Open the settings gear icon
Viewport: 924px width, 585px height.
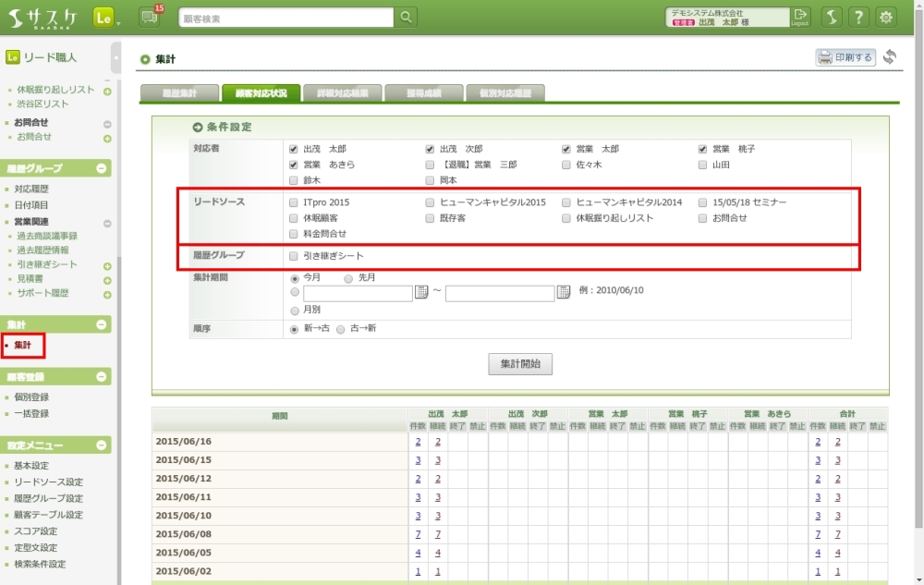point(886,18)
